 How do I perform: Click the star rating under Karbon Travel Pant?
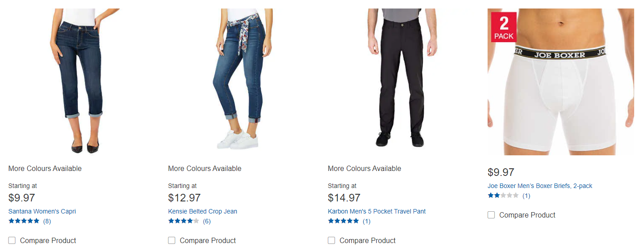[x=343, y=221]
